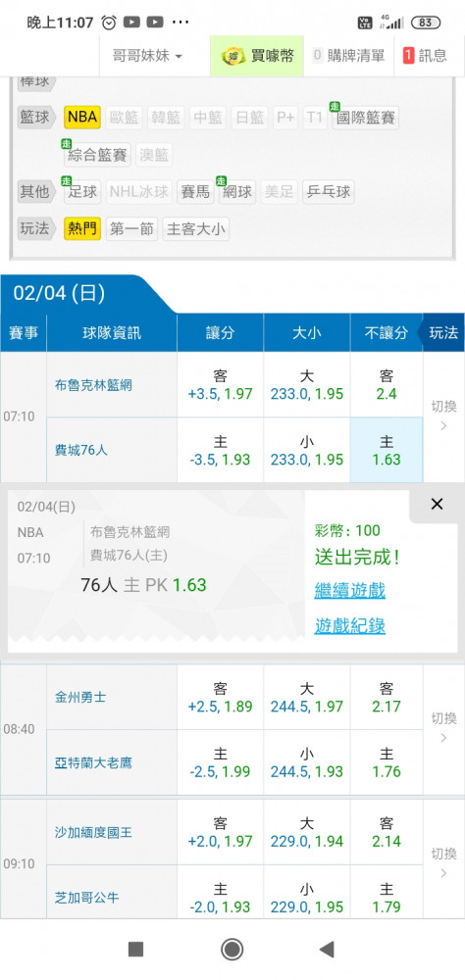Open messages with red 1 badge
This screenshot has width=465, height=980.
point(426,56)
